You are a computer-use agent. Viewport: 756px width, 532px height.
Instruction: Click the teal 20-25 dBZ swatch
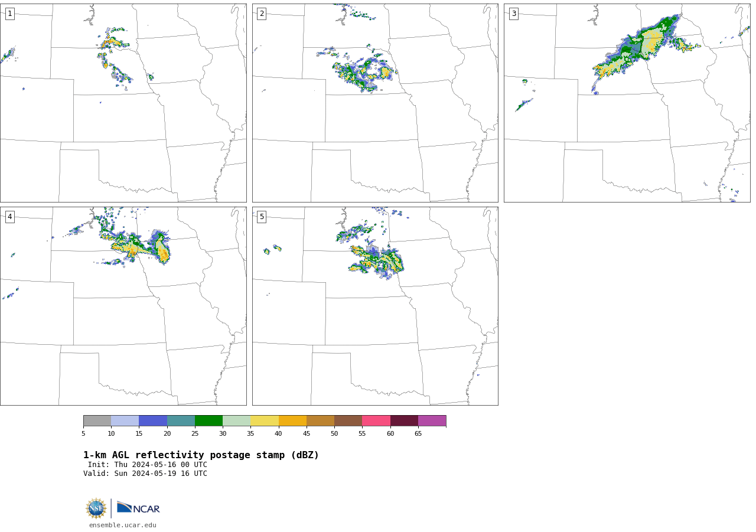(181, 421)
